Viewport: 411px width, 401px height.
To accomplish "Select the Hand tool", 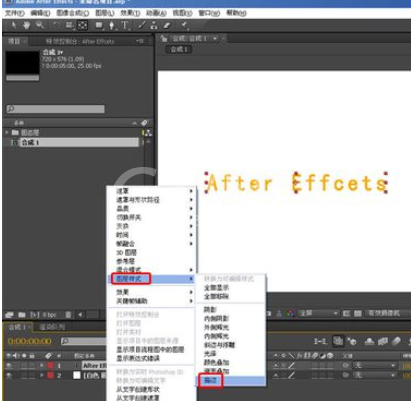I will 26,25.
